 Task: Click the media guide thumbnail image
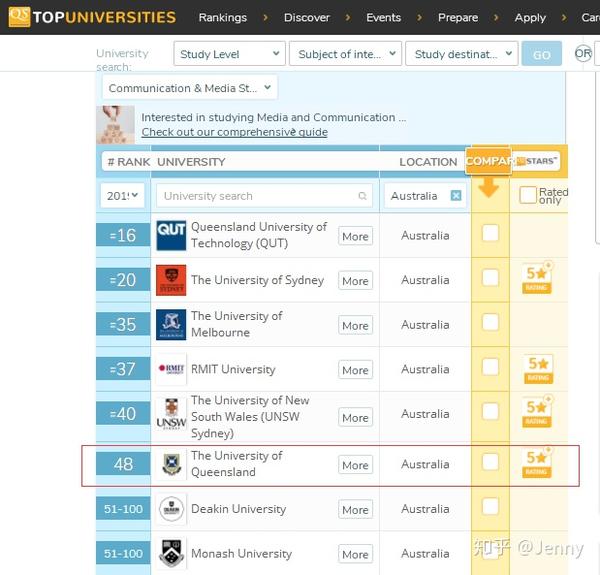click(x=115, y=125)
